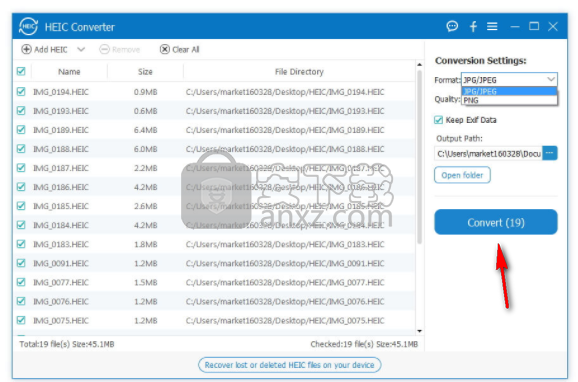Click the Total:19 file(s) status text
The image size is (578, 382).
tap(67, 344)
